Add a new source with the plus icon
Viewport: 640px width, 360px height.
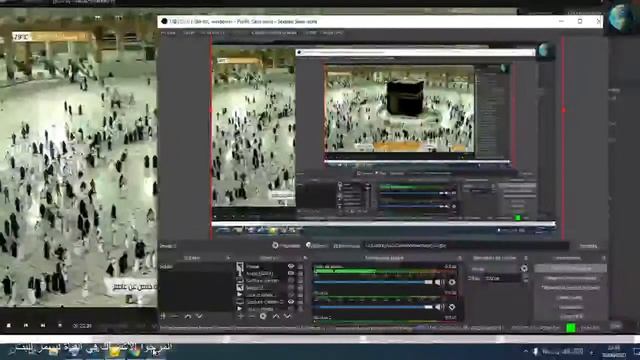(x=240, y=316)
